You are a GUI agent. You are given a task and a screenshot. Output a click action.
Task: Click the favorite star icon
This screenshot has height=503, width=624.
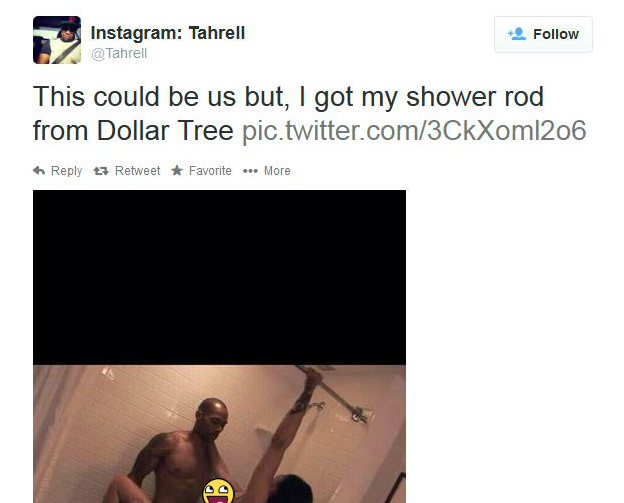coord(177,171)
